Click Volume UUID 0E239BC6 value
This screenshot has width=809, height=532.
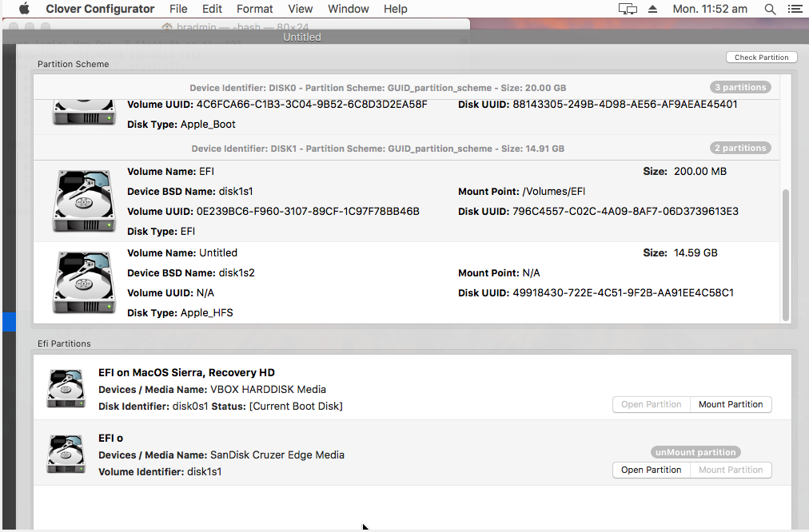pyautogui.click(x=308, y=212)
